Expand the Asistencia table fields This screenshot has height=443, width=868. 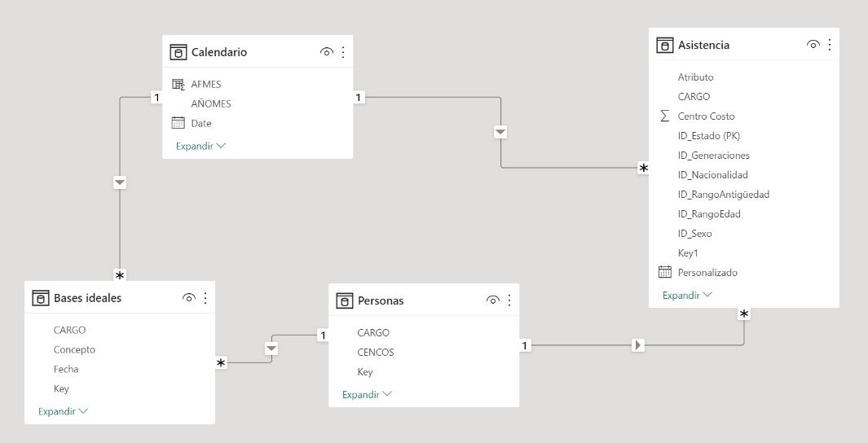tap(688, 296)
